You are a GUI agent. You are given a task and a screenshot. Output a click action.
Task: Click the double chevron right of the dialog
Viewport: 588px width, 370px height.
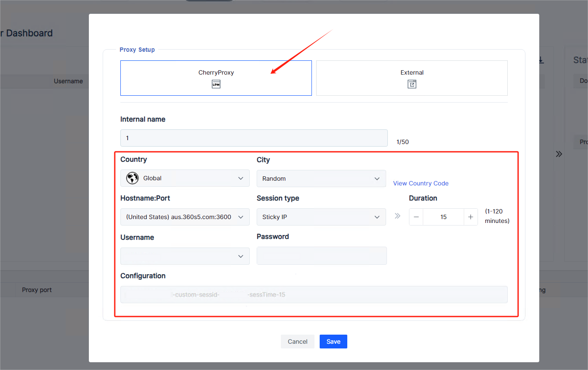(559, 154)
